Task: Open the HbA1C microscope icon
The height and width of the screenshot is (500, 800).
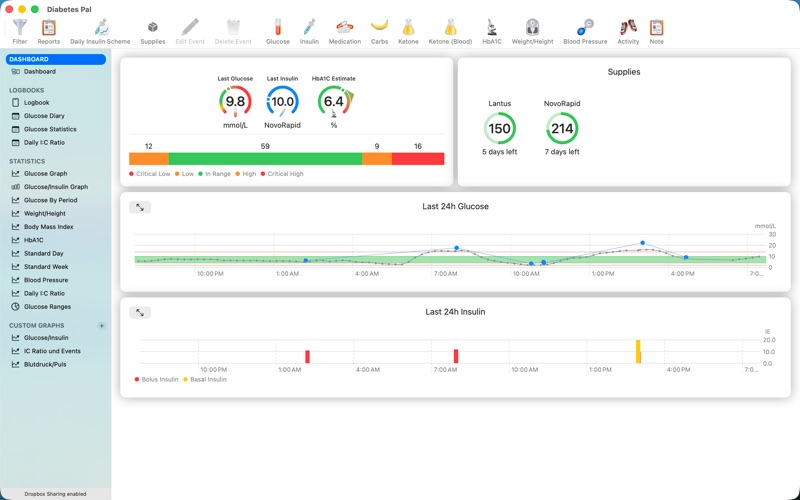Action: [492, 32]
